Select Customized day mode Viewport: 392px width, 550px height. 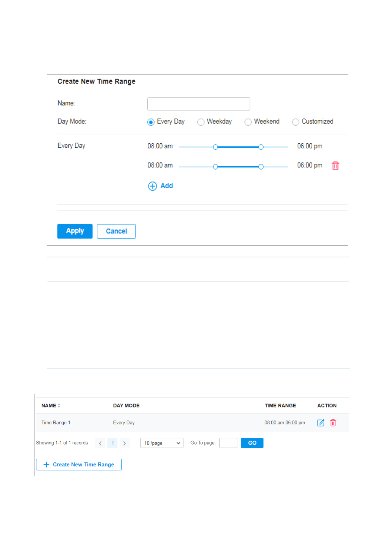(296, 122)
